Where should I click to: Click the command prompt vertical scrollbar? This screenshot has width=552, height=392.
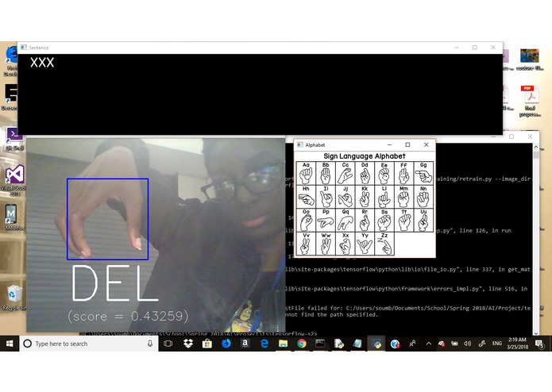[x=536, y=239]
